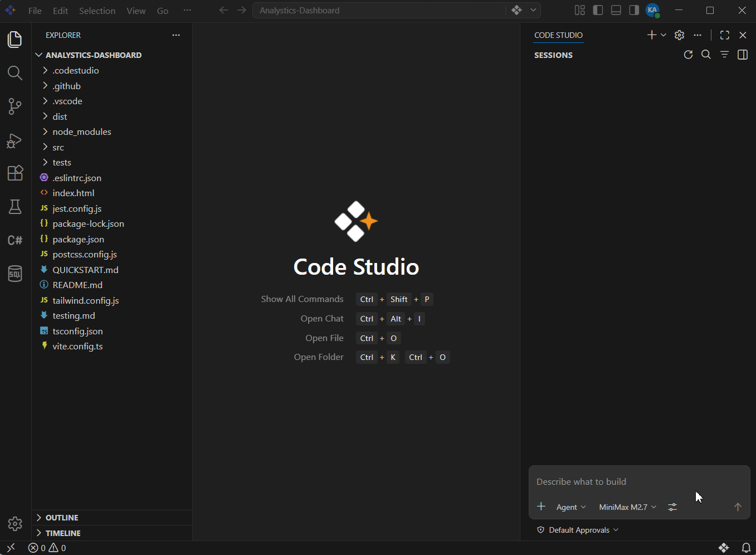Open Source Control view
Screen dimensions: 756x555
point(15,106)
